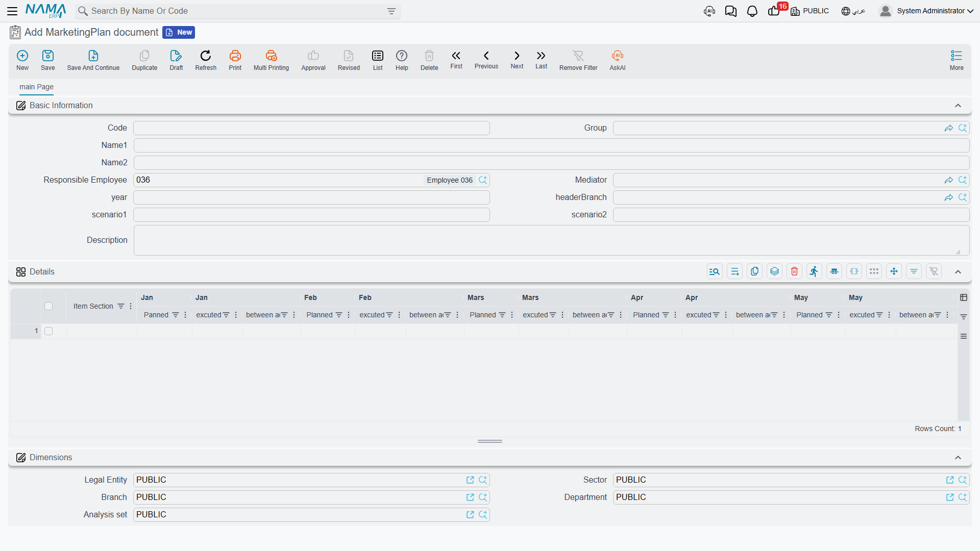
Task: Click the PUBLIC company selector
Action: [810, 11]
